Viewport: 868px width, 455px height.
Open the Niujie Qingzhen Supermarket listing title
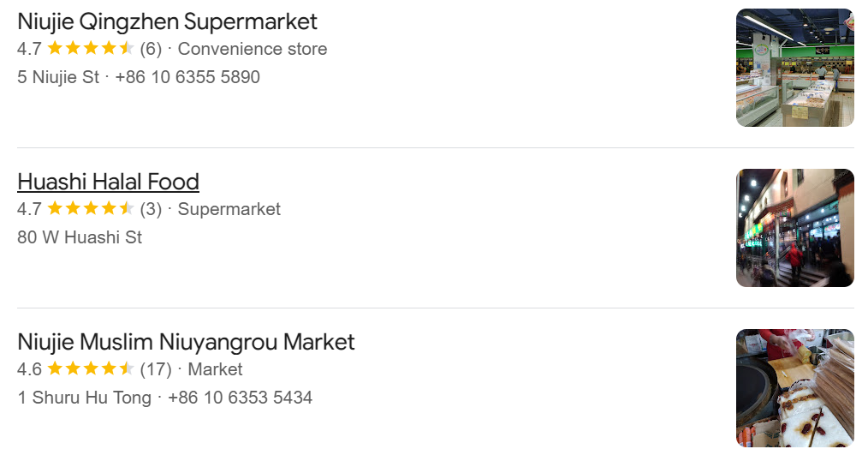click(x=167, y=22)
